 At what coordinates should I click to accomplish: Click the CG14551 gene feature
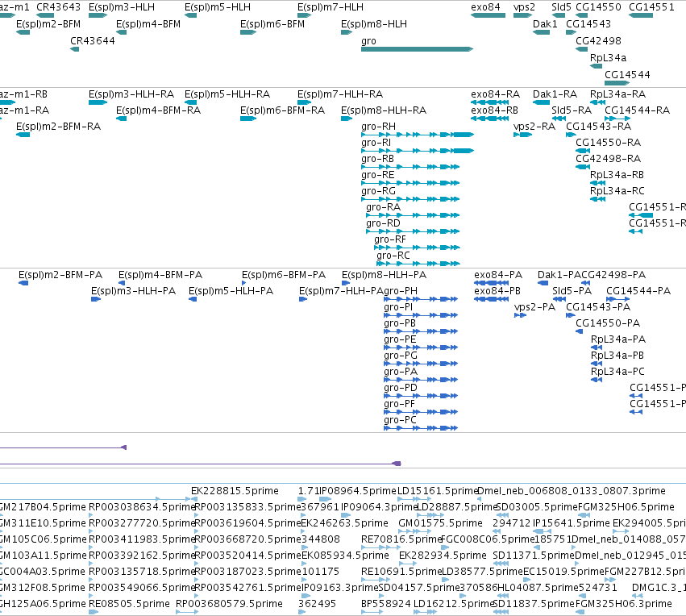[641, 15]
